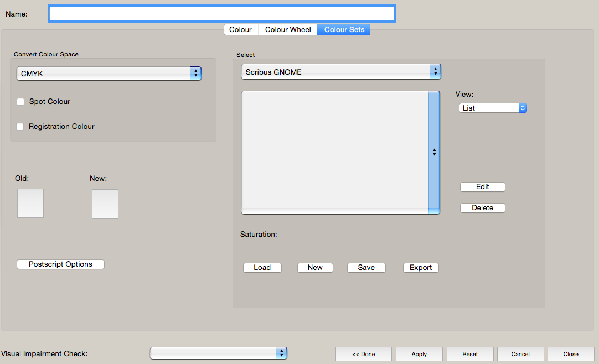Click the Save colour set button
599x364 pixels.
(366, 268)
